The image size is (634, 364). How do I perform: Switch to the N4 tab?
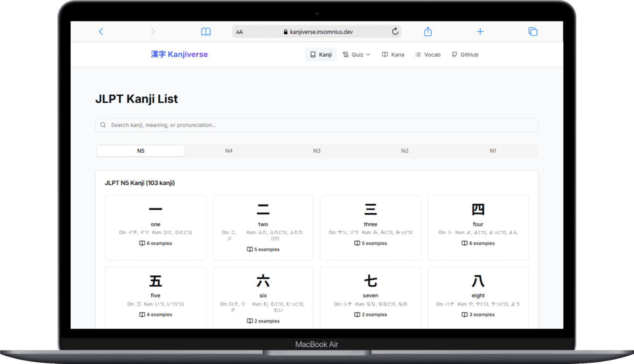click(x=229, y=151)
